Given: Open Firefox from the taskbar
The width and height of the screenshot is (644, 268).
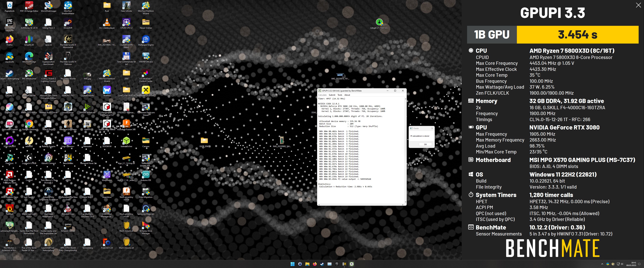Looking at the screenshot, I should coord(314,264).
